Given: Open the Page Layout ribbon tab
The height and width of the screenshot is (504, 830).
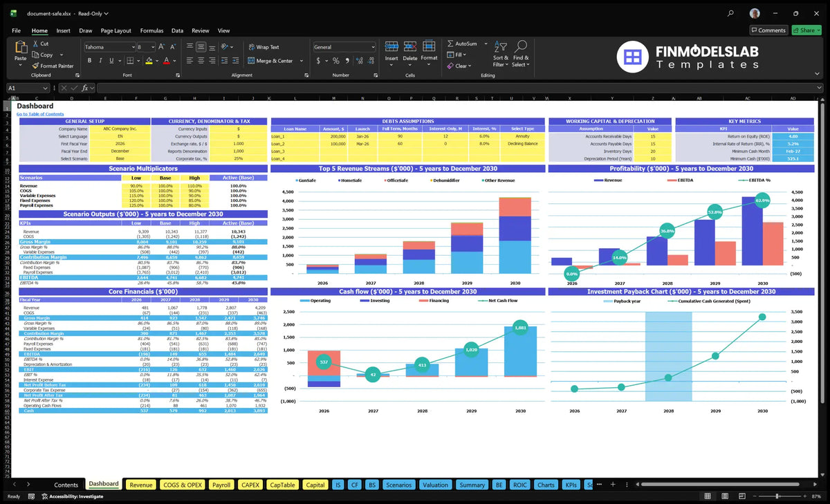Looking at the screenshot, I should tap(116, 30).
